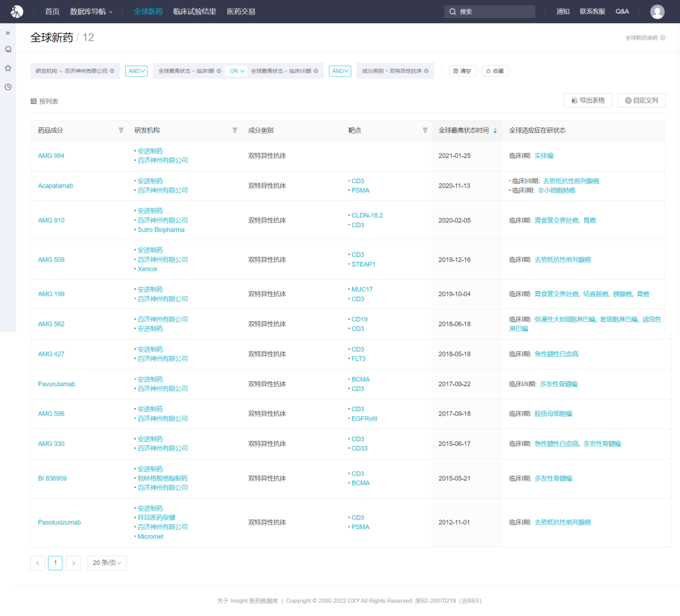The height and width of the screenshot is (616, 680).
Task: Open Xencor organization link
Action: pyautogui.click(x=147, y=269)
